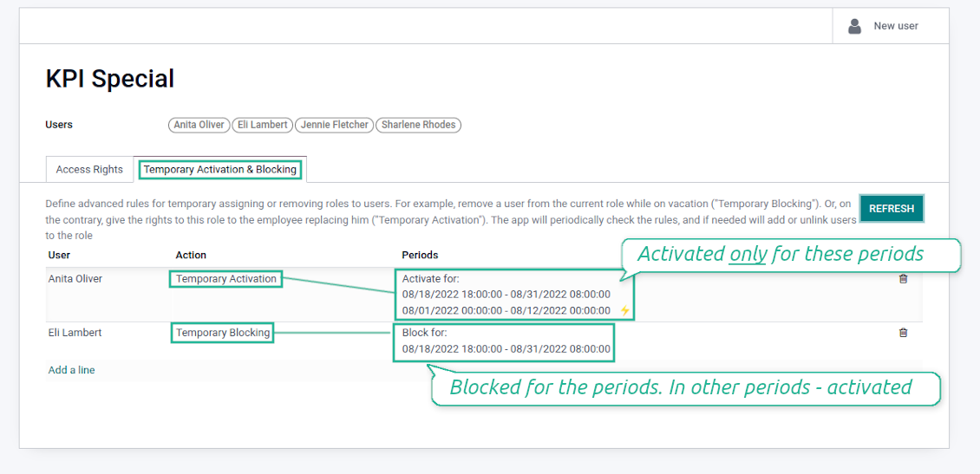
Task: Open the New user menu label
Action: click(x=896, y=26)
